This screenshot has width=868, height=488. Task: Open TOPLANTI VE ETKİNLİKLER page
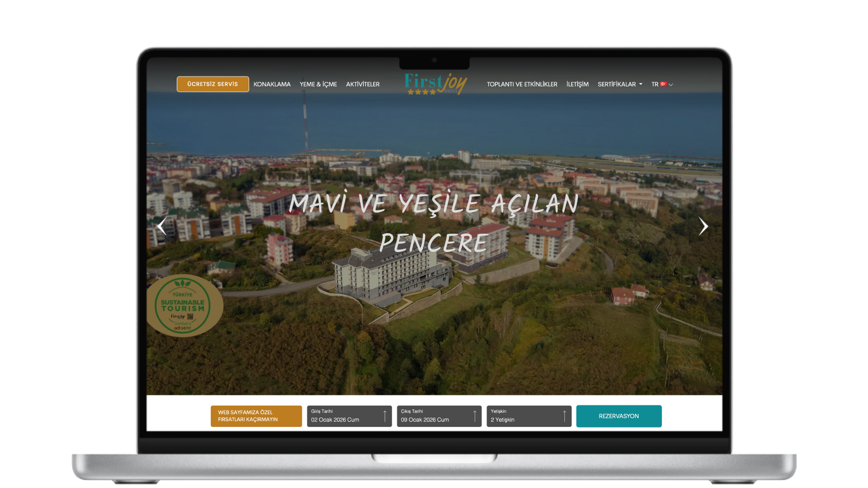[521, 84]
